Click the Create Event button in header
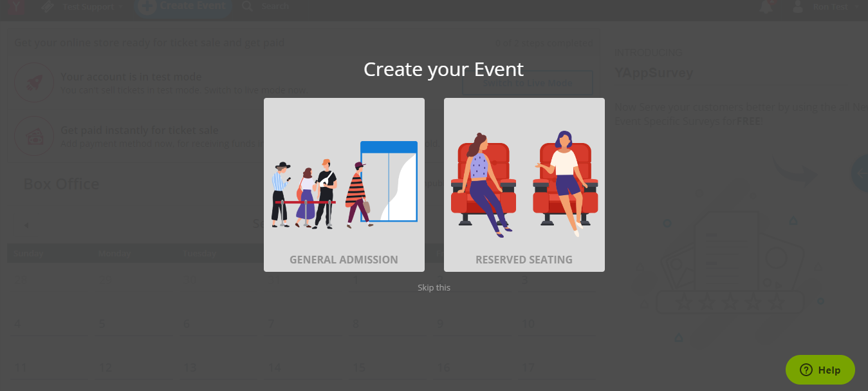 (x=184, y=6)
